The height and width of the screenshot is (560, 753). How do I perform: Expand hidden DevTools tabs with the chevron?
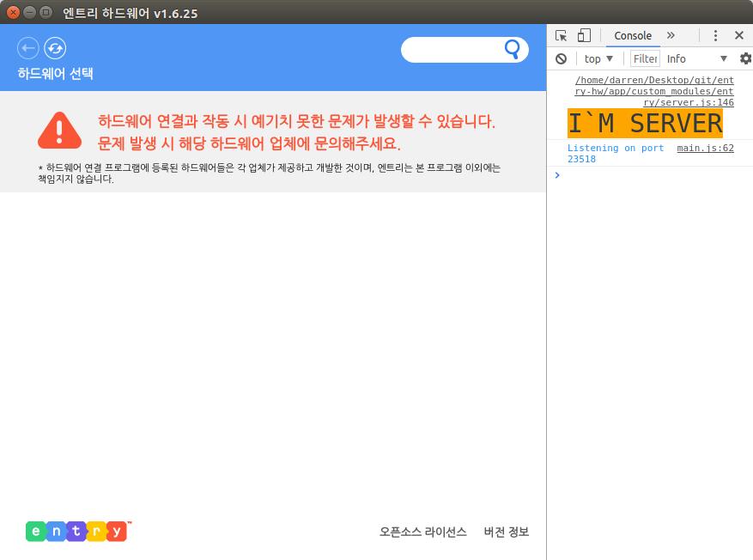[x=671, y=35]
